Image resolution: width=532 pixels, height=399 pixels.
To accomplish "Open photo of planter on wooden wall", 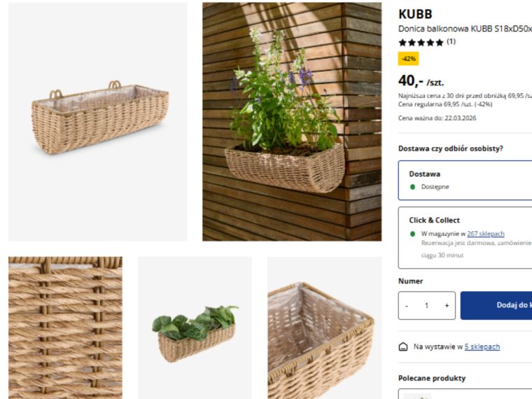I will 292,122.
